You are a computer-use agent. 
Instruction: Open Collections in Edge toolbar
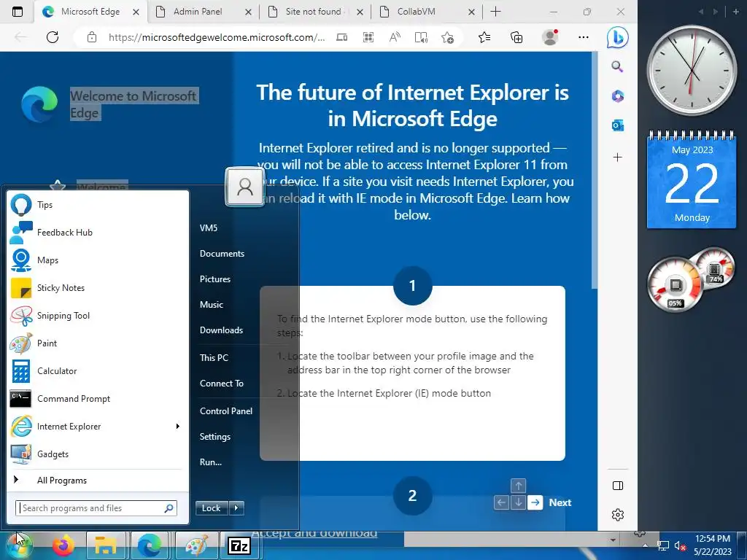pyautogui.click(x=516, y=37)
